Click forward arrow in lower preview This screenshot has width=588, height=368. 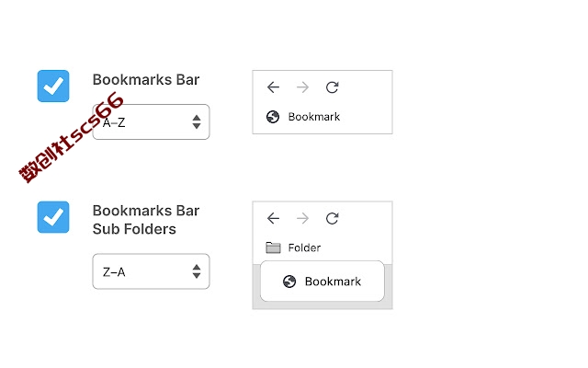point(302,218)
